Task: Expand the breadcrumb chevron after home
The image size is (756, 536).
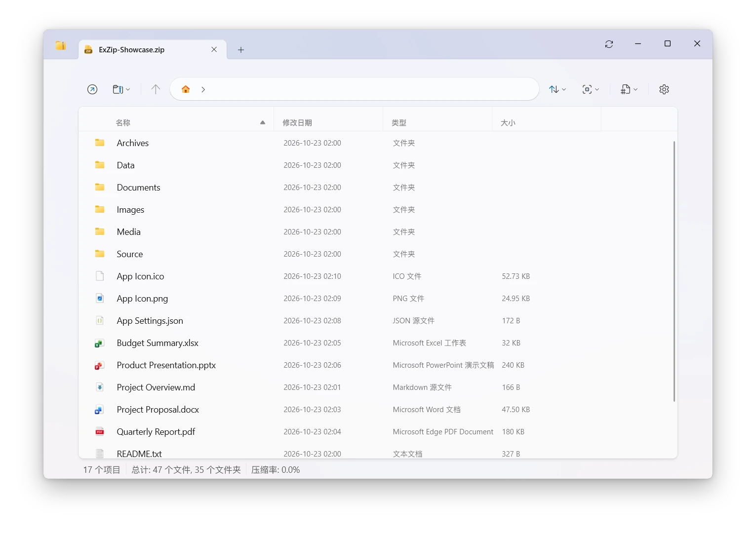Action: point(203,89)
